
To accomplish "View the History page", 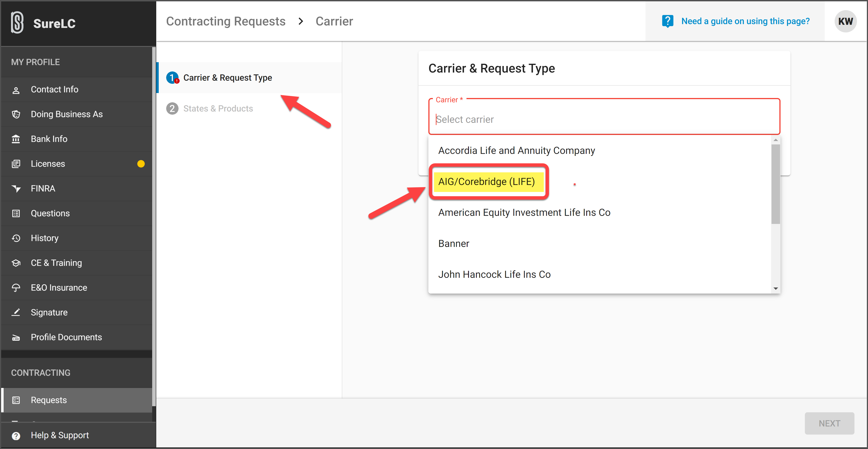I will tap(77, 238).
